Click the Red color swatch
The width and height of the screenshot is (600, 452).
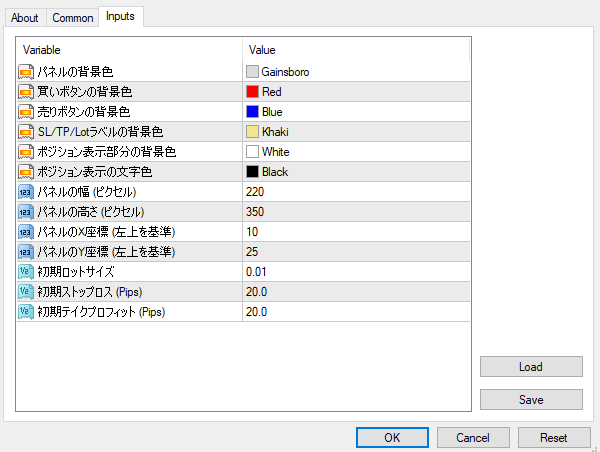(252, 92)
